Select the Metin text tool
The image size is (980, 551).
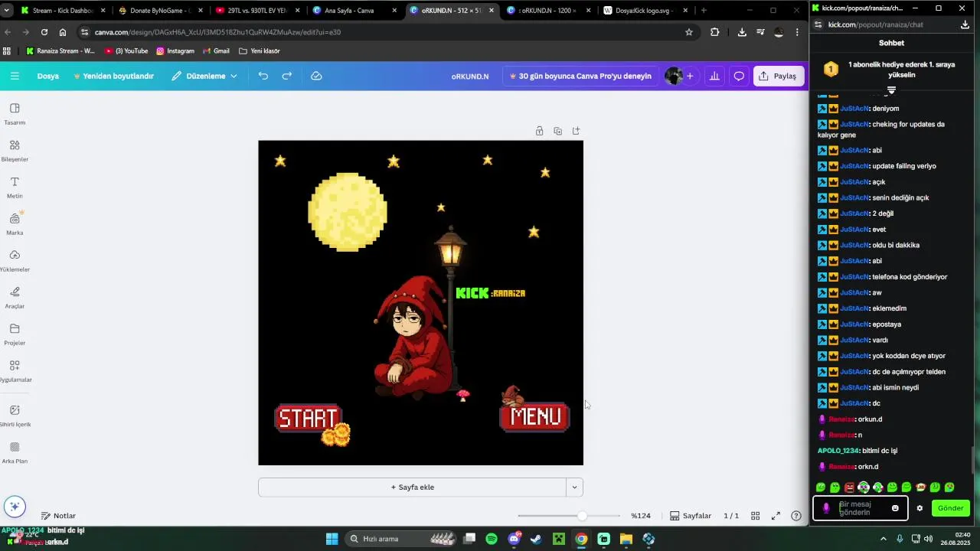[x=15, y=187]
